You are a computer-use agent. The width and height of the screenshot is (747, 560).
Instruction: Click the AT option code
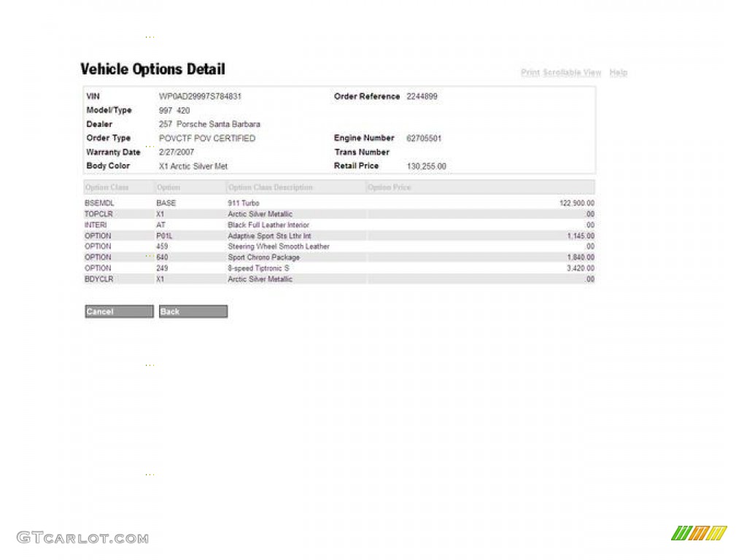point(160,225)
